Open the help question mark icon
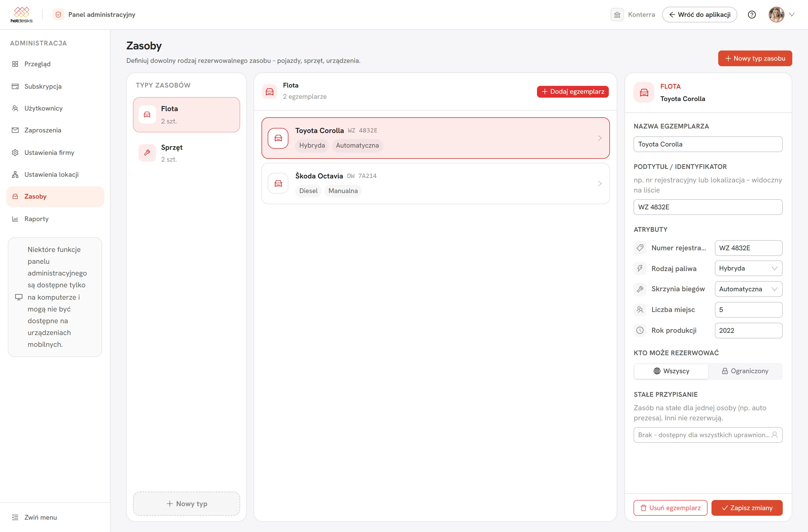Viewport: 808px width, 532px height. (752, 15)
